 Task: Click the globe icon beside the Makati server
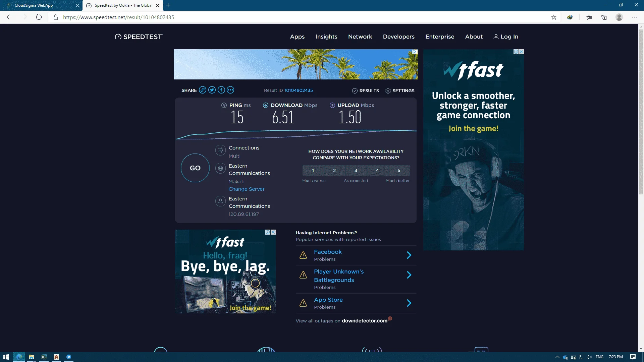coord(220,168)
